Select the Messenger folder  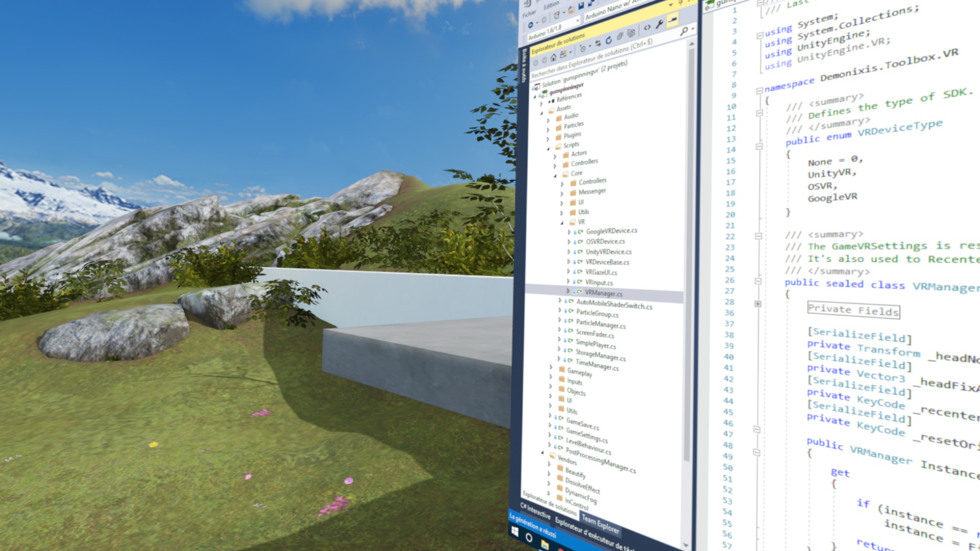592,192
